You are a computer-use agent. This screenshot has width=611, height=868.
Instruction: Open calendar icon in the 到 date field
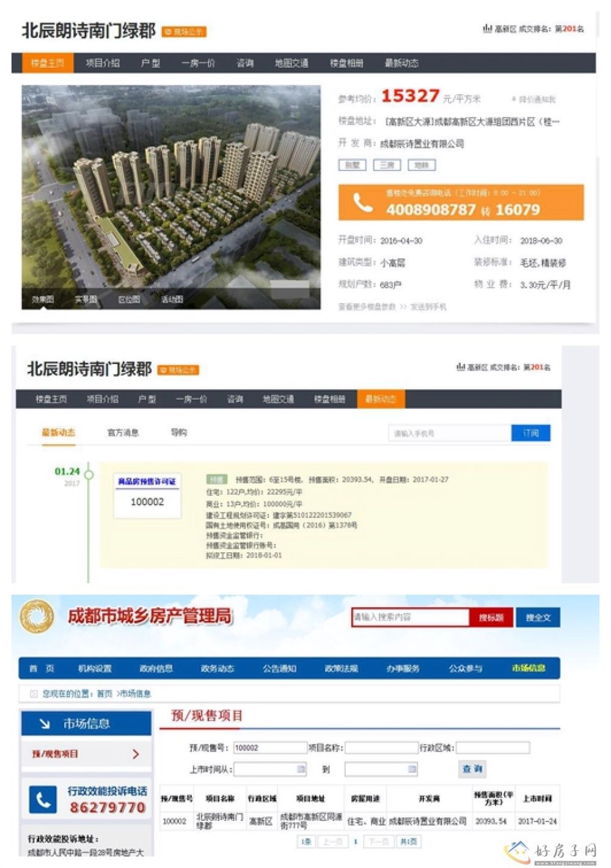(x=412, y=769)
